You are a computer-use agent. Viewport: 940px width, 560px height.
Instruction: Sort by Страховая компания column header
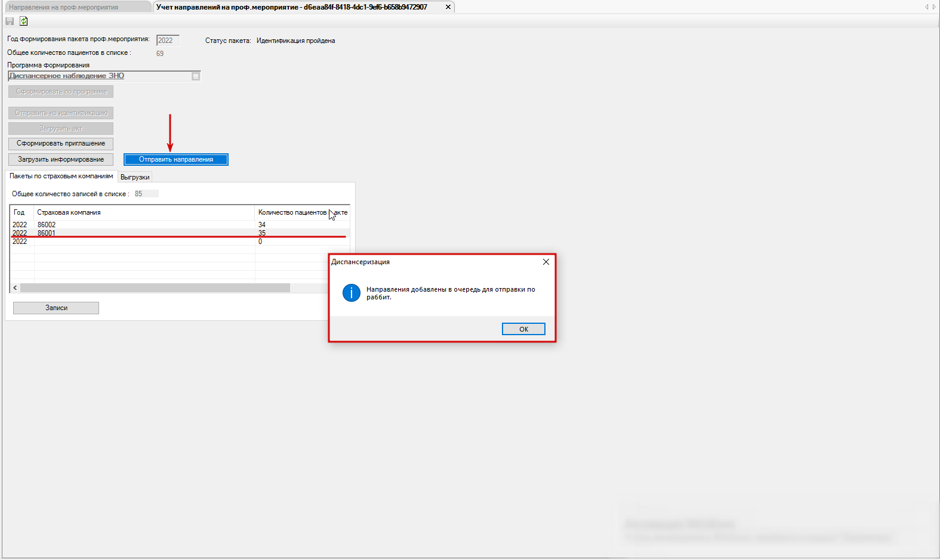144,212
